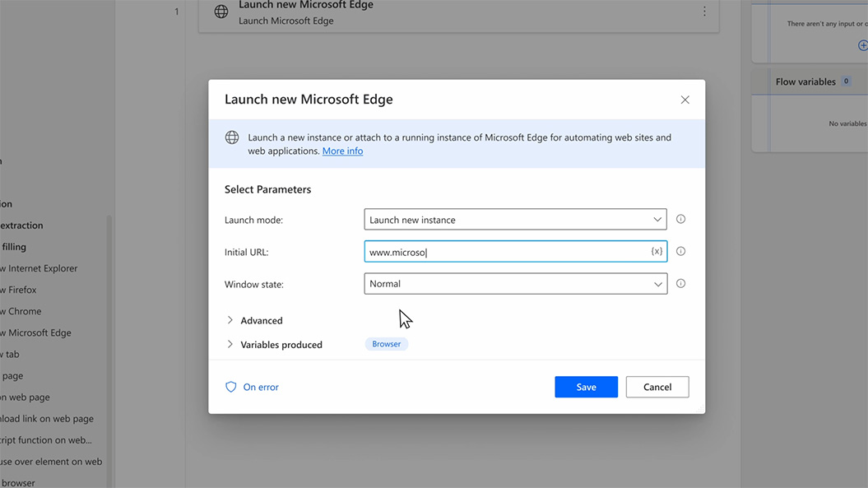Click the info icon next to Launch mode
Viewport: 868px width, 488px height.
[681, 220]
